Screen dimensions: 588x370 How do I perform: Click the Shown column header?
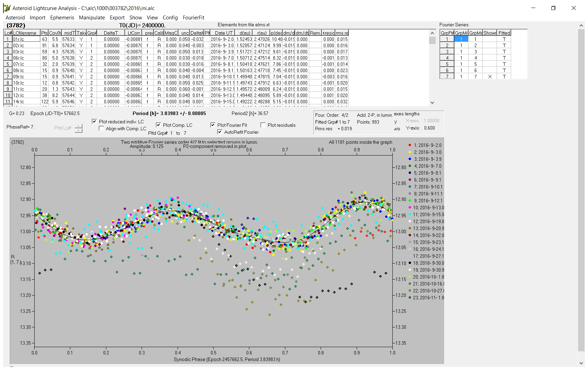click(490, 33)
